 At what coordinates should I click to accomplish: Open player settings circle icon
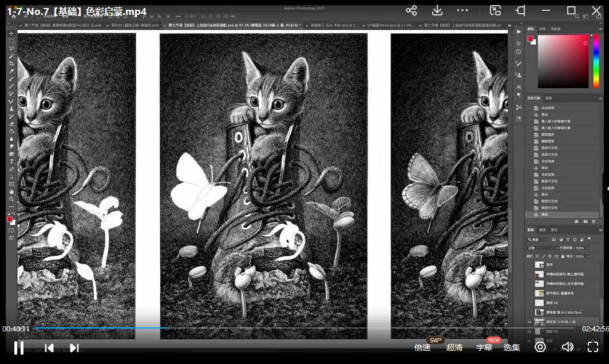pos(540,346)
